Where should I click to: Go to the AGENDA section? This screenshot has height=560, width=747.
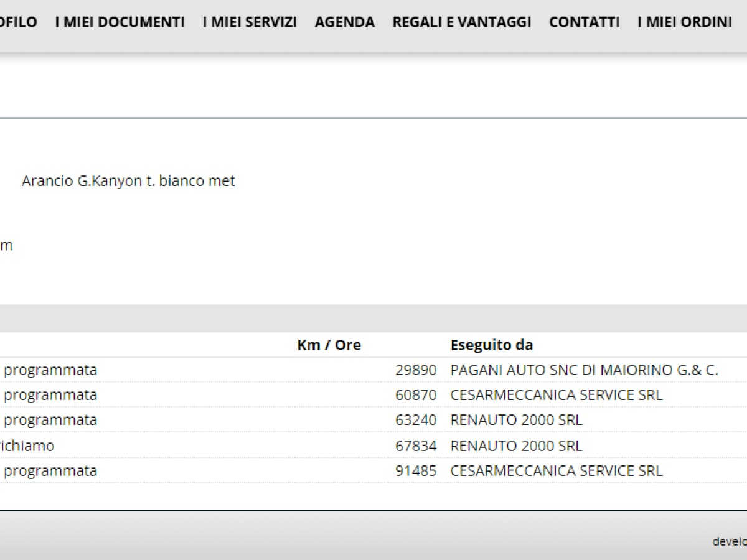coord(345,22)
